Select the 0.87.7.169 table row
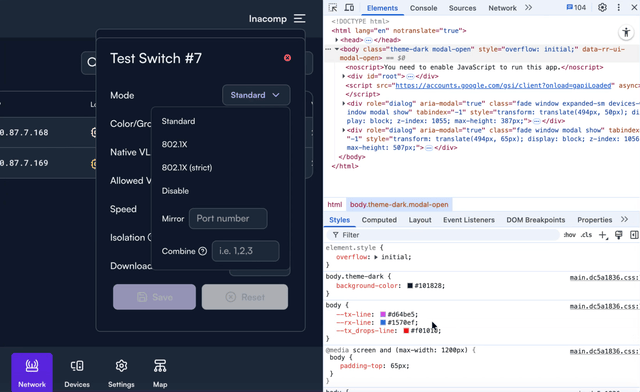Viewport: 640px width, 392px height. click(x=48, y=163)
